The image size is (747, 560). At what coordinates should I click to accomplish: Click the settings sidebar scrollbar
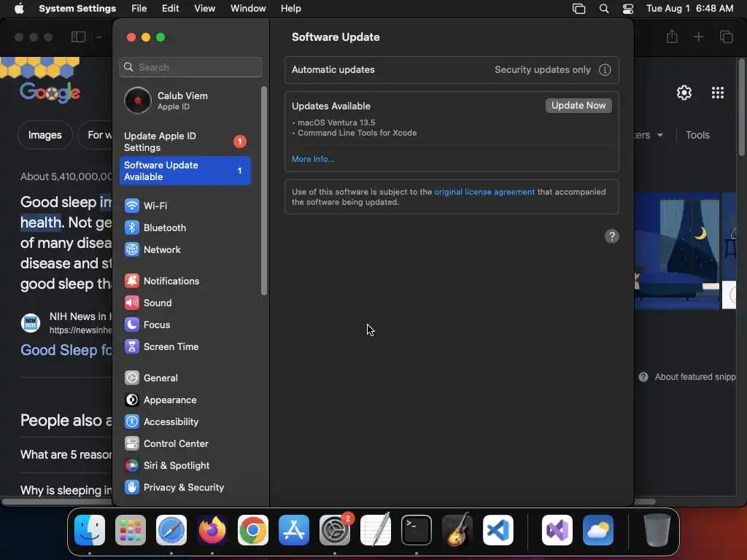pos(264,190)
